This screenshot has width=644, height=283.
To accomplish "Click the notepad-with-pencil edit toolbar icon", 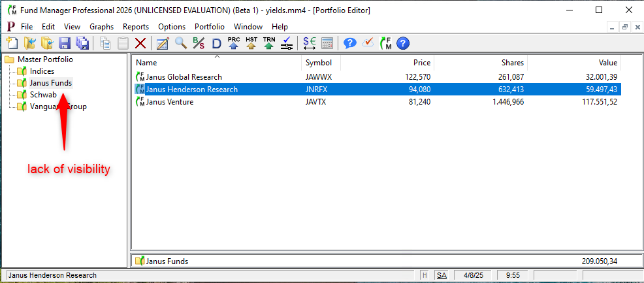I will (x=163, y=43).
